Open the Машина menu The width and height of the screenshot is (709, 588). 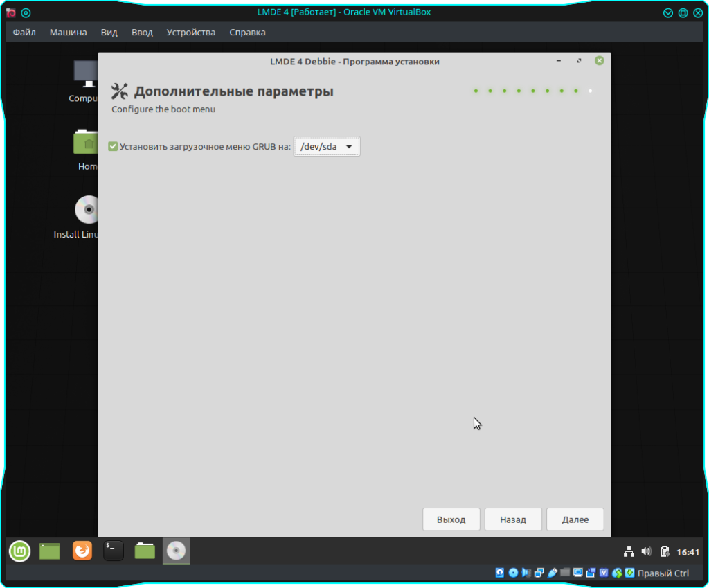[x=69, y=33]
